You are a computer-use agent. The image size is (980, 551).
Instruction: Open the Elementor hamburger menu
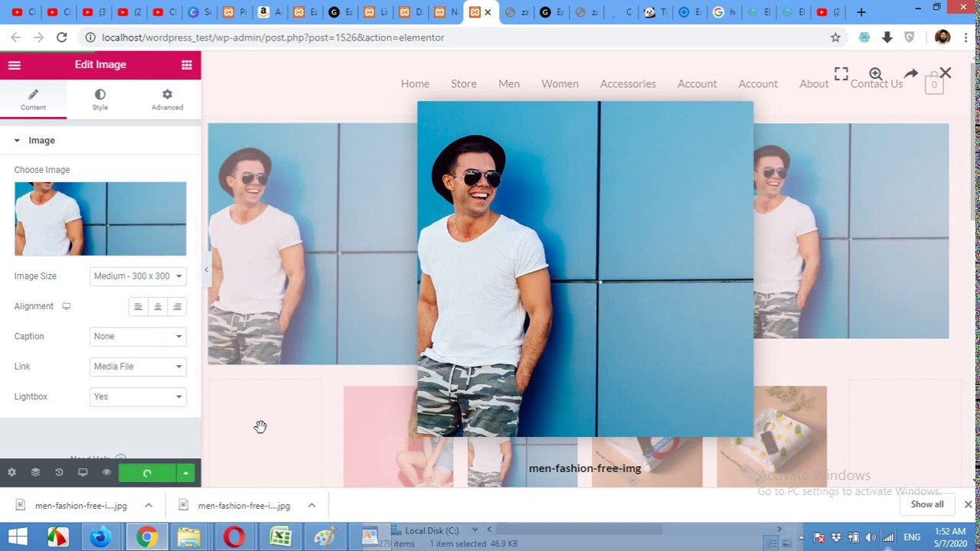tap(14, 65)
